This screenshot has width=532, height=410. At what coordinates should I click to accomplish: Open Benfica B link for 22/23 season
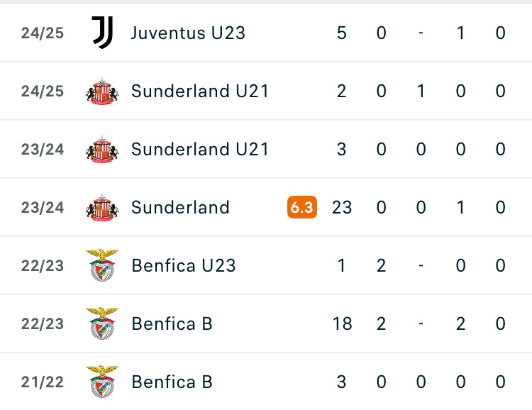172,323
